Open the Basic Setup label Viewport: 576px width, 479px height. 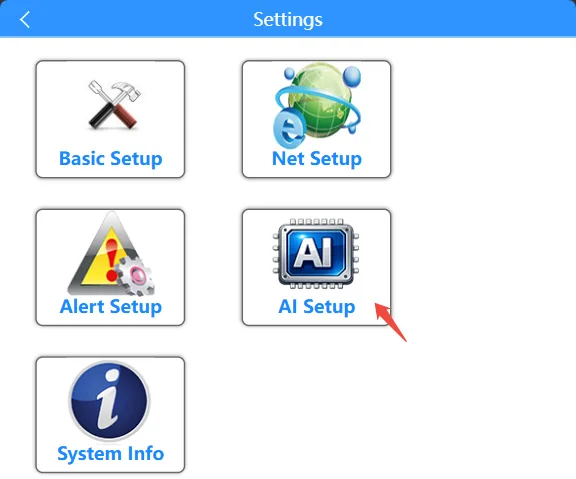[111, 159]
